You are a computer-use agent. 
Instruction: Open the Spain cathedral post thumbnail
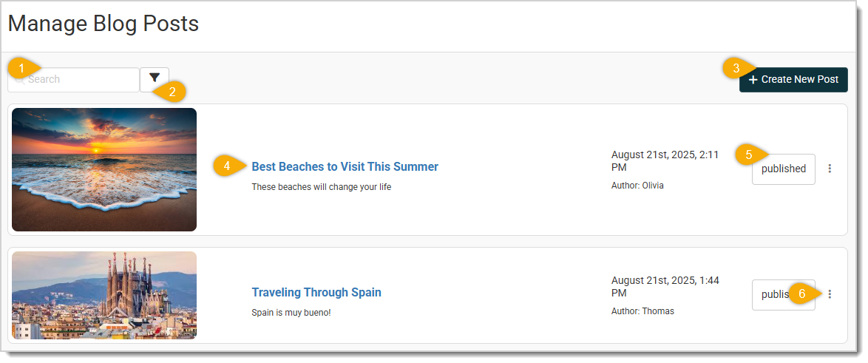pos(104,295)
